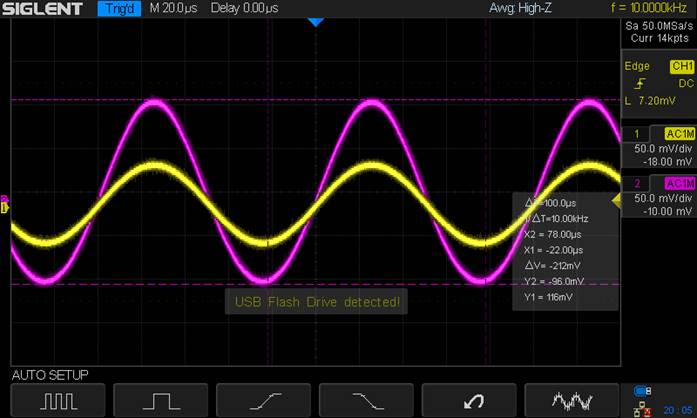The height and width of the screenshot is (418, 697).
Task: Click the ΔV= -212mV cursor readout
Action: click(553, 266)
